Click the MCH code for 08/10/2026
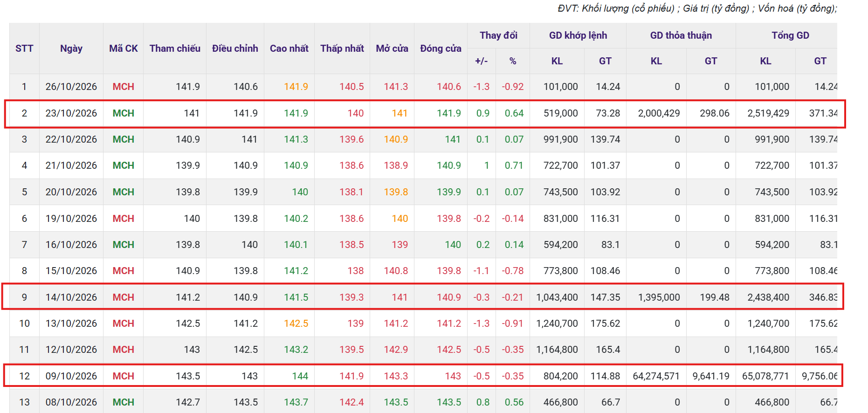Screen dimensions: 868x413 pos(123,402)
